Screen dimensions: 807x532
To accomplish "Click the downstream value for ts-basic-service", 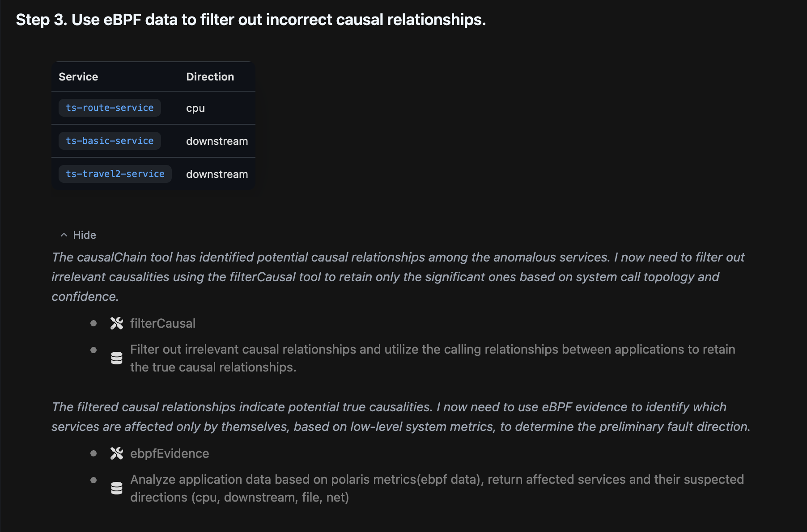I will pos(217,140).
